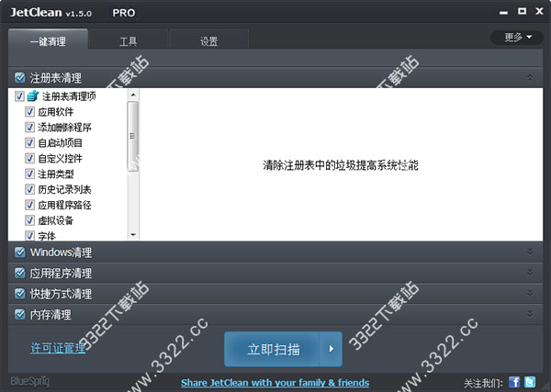
Task: Disable the 应用程序清理 section checkbox
Action: click(20, 273)
